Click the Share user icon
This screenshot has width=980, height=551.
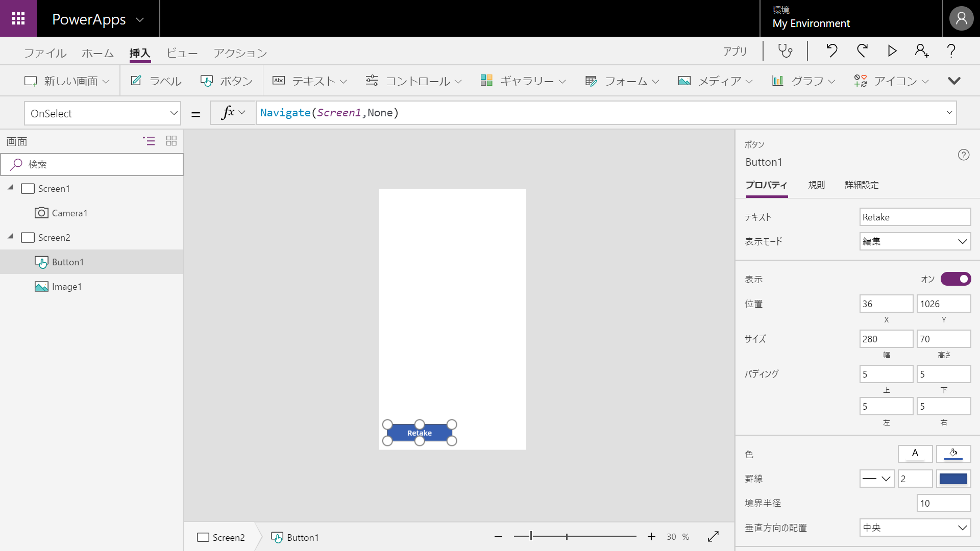tap(921, 51)
